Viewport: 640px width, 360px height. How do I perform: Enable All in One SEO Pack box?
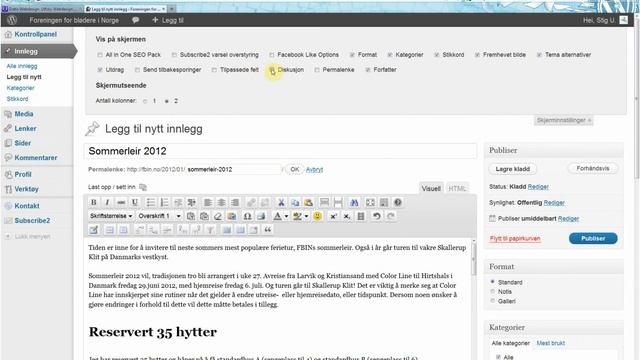100,55
